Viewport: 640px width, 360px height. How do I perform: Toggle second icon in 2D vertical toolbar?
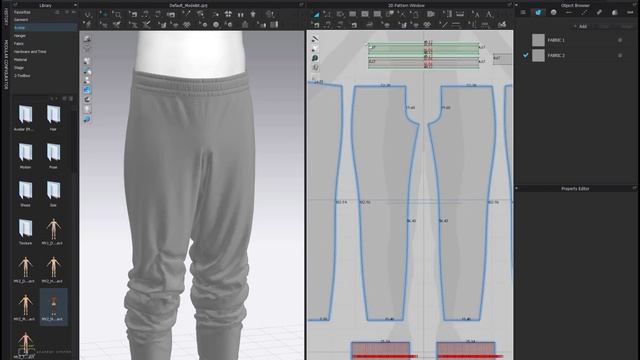[315, 49]
